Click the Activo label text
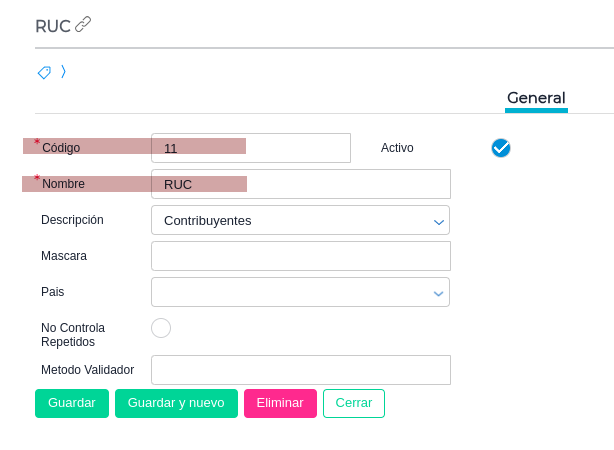 [x=397, y=148]
